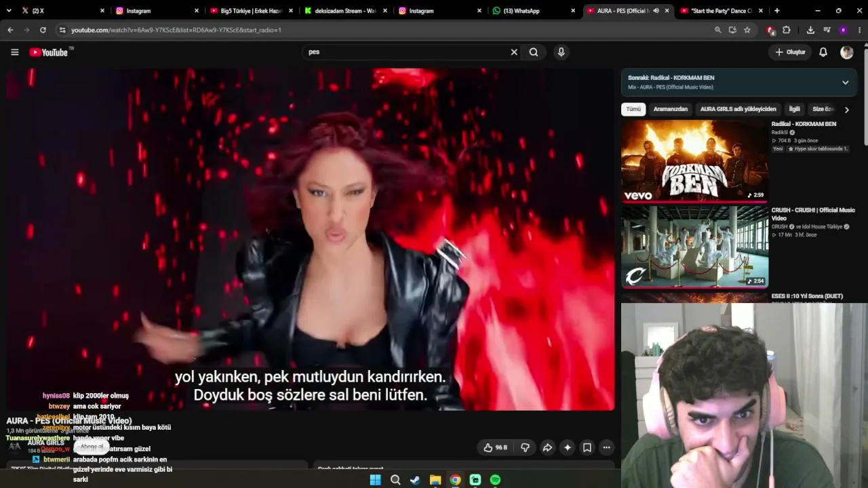Bookmark this page with the star icon
The image size is (868, 488).
tap(747, 30)
